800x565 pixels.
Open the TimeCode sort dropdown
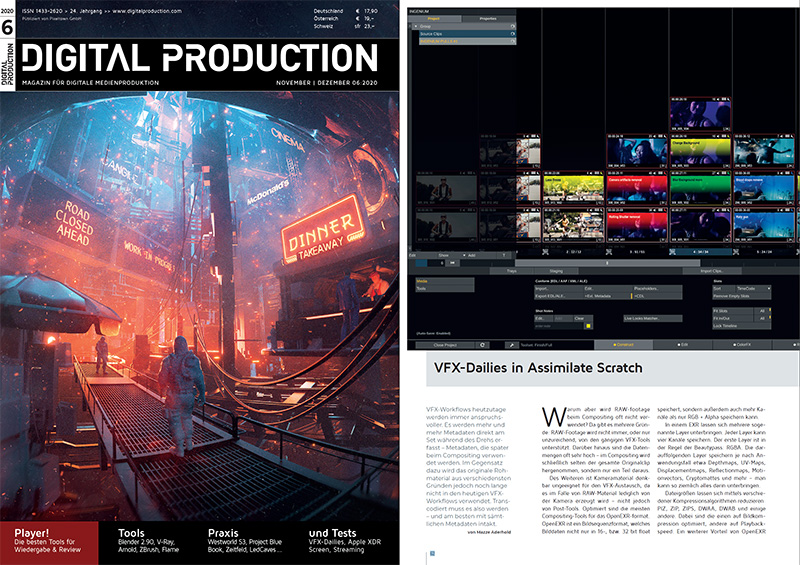click(753, 288)
